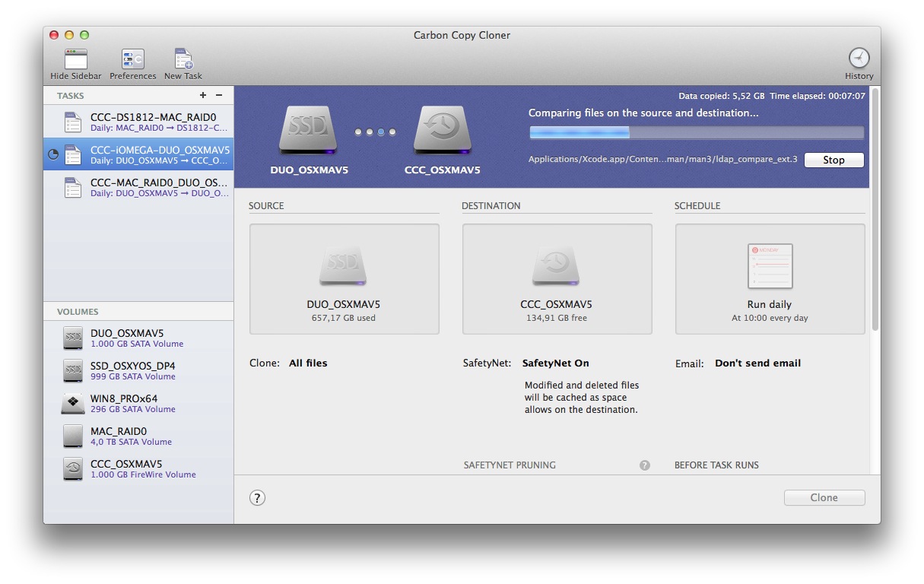The width and height of the screenshot is (924, 584).
Task: Click the 999 GB SATA Volume text
Action: (133, 376)
